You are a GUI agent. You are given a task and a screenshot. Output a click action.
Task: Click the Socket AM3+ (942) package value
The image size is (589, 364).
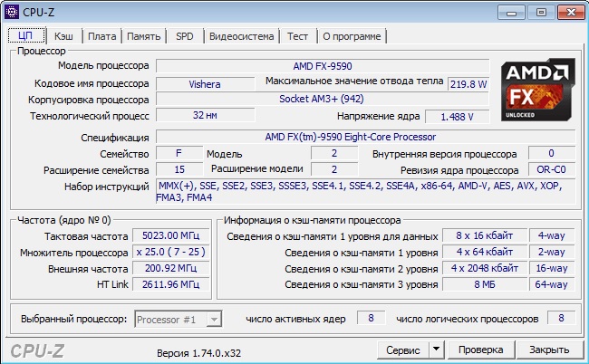[322, 99]
